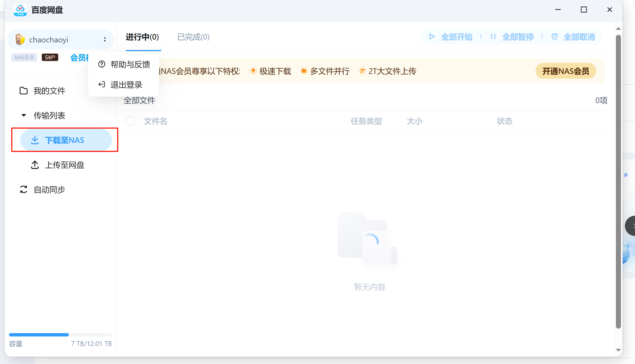Close the 百度网盘 window
The height and width of the screenshot is (364, 635).
(610, 10)
